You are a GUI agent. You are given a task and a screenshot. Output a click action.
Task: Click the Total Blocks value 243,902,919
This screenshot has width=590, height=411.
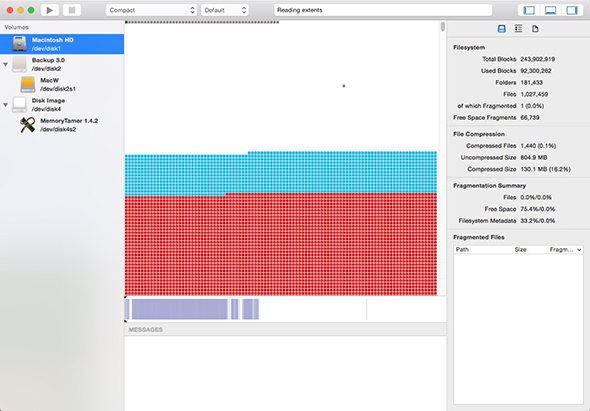point(537,59)
